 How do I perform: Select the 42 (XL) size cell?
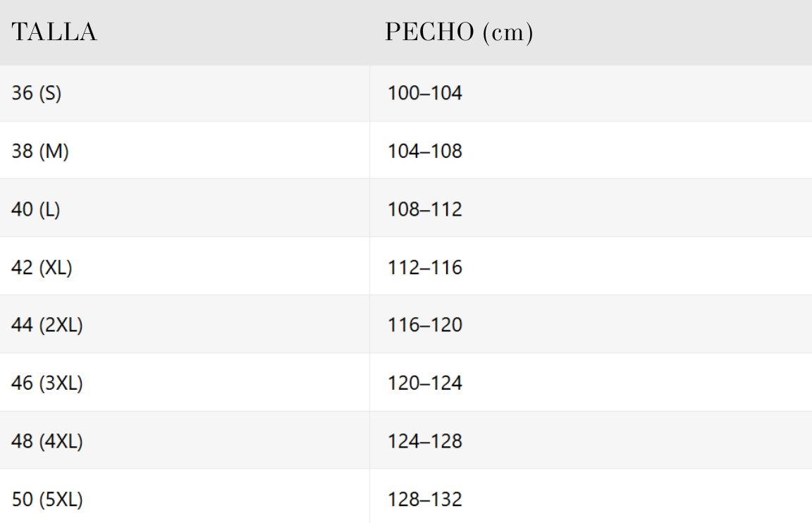pyautogui.click(x=42, y=267)
